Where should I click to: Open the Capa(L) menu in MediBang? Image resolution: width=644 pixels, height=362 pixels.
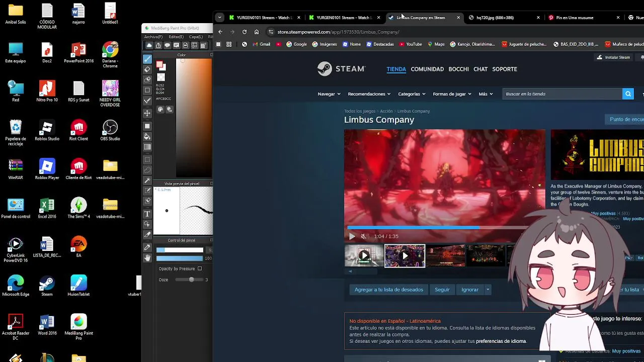click(196, 37)
